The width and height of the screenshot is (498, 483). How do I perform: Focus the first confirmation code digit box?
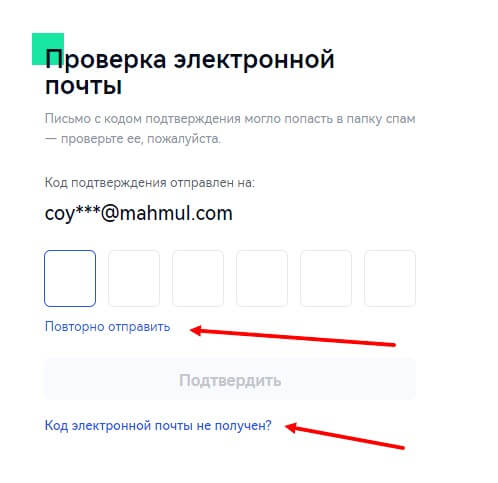(x=70, y=278)
